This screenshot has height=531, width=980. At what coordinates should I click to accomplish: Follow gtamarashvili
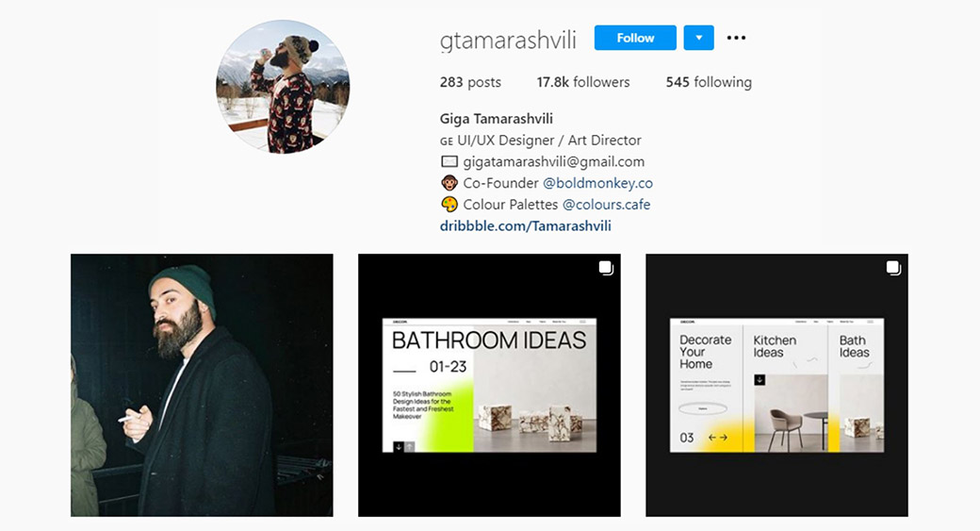(635, 38)
